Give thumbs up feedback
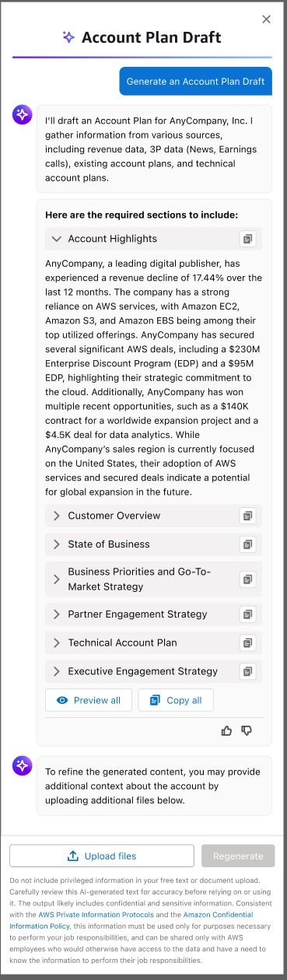Image resolution: width=287 pixels, height=980 pixels. (x=227, y=730)
